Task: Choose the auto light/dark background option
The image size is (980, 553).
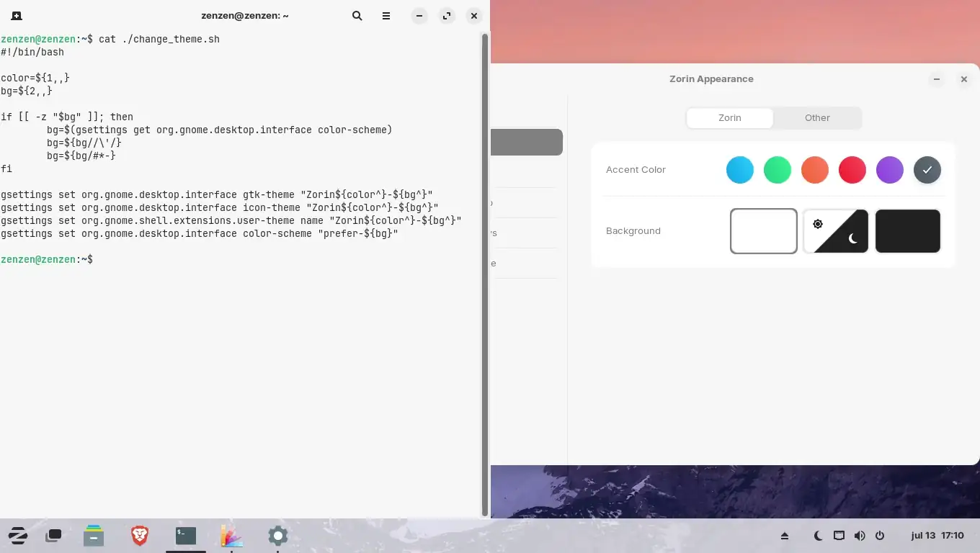Action: tap(836, 231)
